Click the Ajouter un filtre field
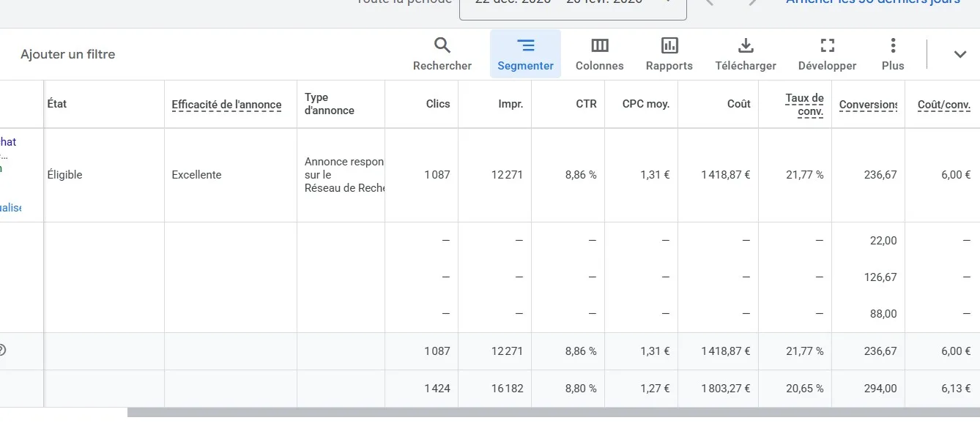The image size is (980, 423). click(x=67, y=54)
